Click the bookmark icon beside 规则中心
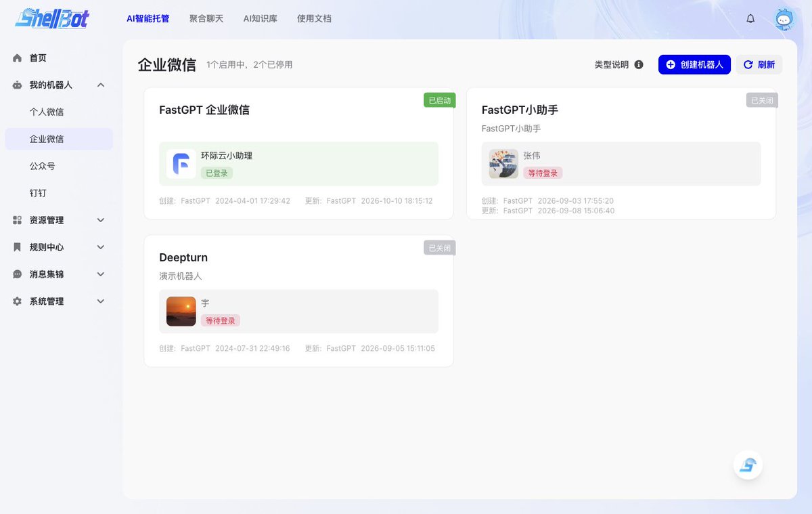This screenshot has width=812, height=514. 18,248
